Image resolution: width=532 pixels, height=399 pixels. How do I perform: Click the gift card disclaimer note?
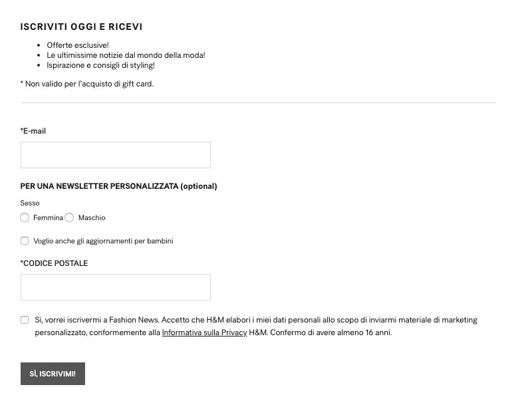click(x=87, y=84)
